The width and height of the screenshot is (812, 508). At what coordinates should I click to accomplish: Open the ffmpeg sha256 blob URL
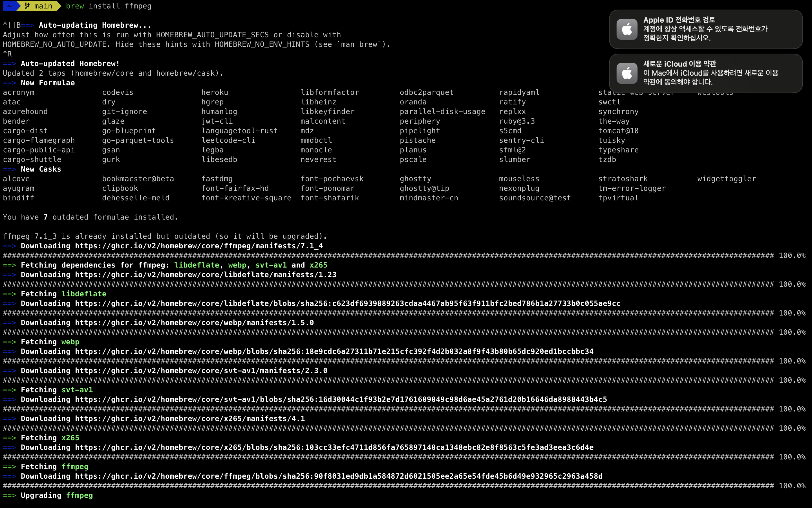(339, 476)
